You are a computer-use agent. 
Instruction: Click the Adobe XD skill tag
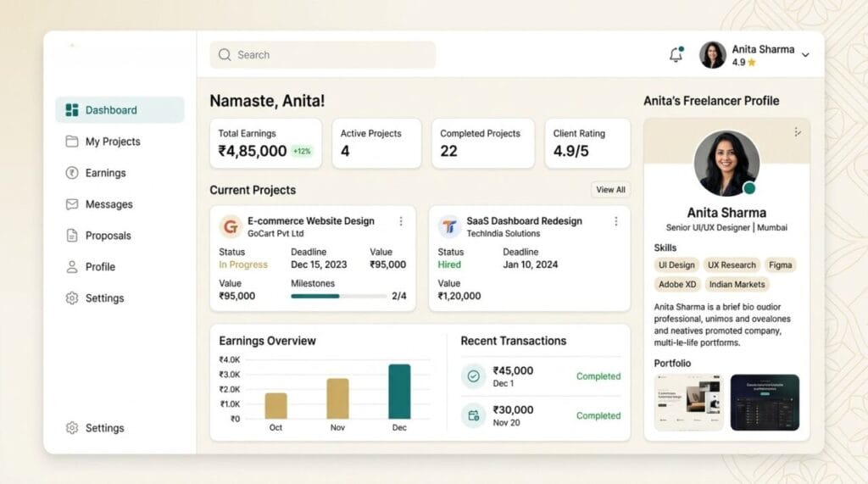(677, 284)
